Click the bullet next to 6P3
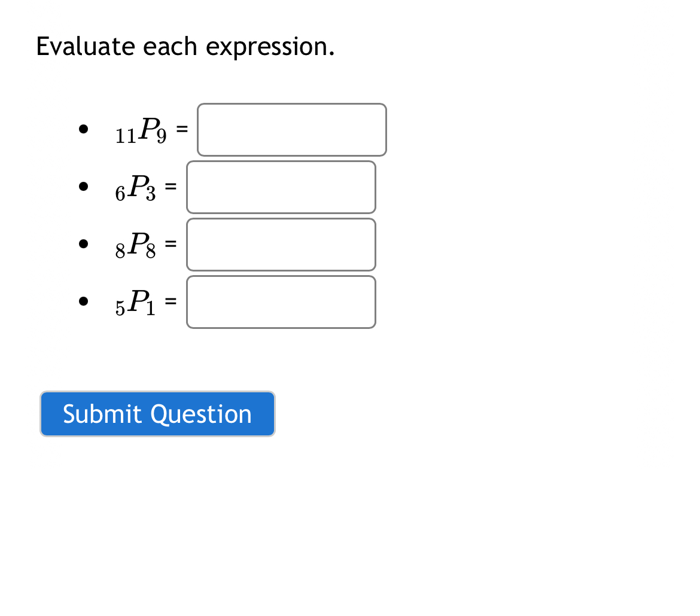This screenshot has width=700, height=616. [x=83, y=185]
